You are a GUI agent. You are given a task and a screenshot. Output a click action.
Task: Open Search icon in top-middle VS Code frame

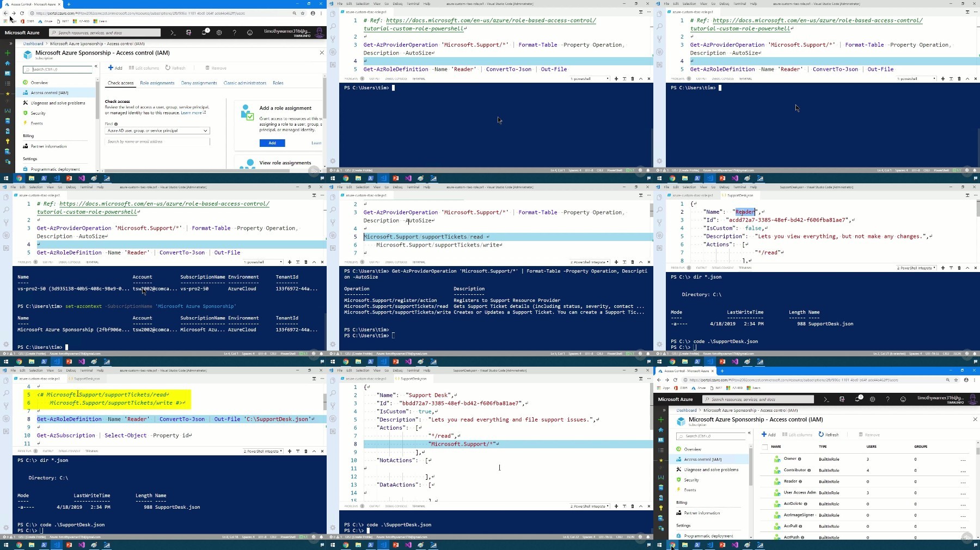(333, 26)
